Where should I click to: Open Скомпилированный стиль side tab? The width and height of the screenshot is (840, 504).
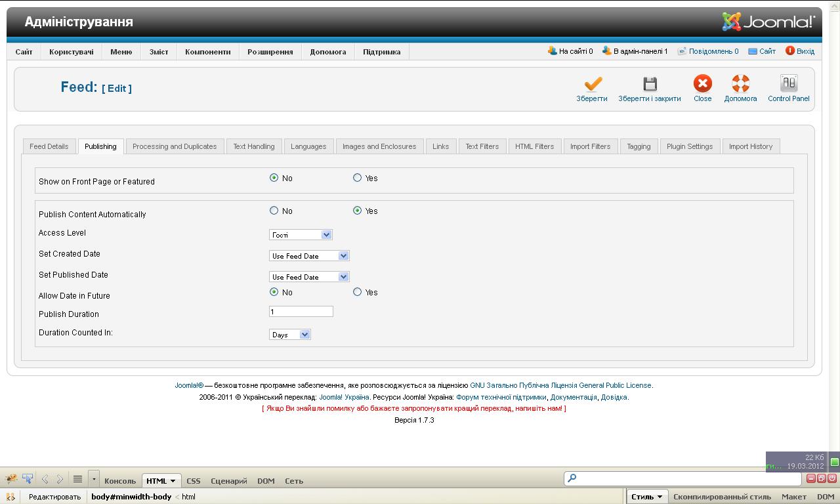point(722,497)
